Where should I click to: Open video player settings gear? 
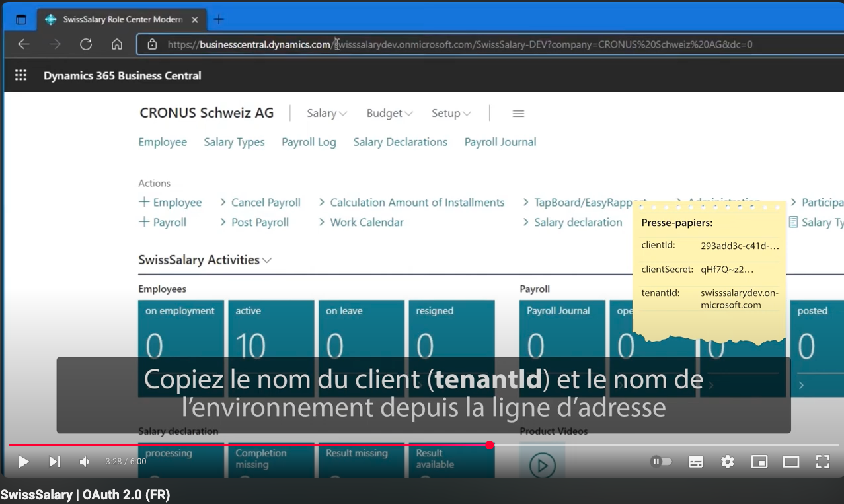pos(728,462)
